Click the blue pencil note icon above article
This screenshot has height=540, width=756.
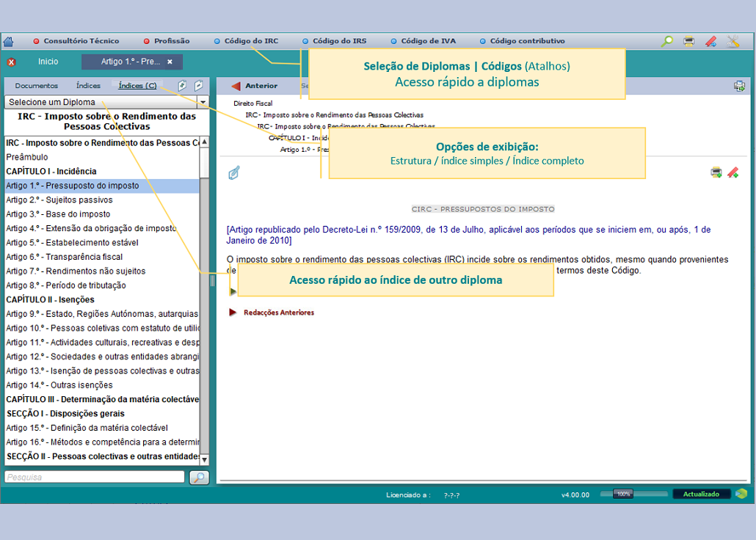click(234, 172)
